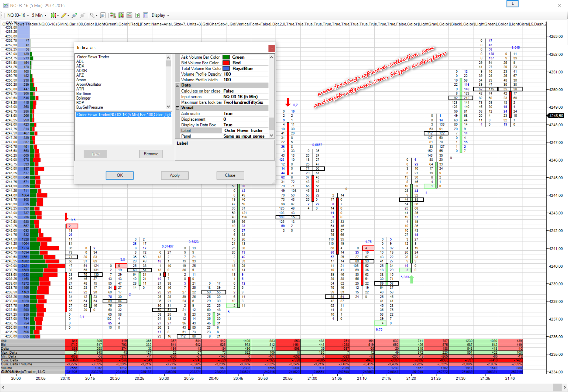Open the Data Box icon
Screen dimensions: 568x392
(146, 15)
